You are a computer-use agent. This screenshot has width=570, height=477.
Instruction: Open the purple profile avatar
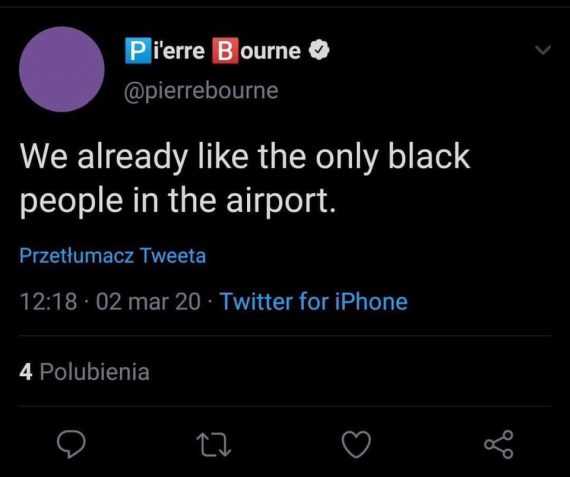coord(62,69)
